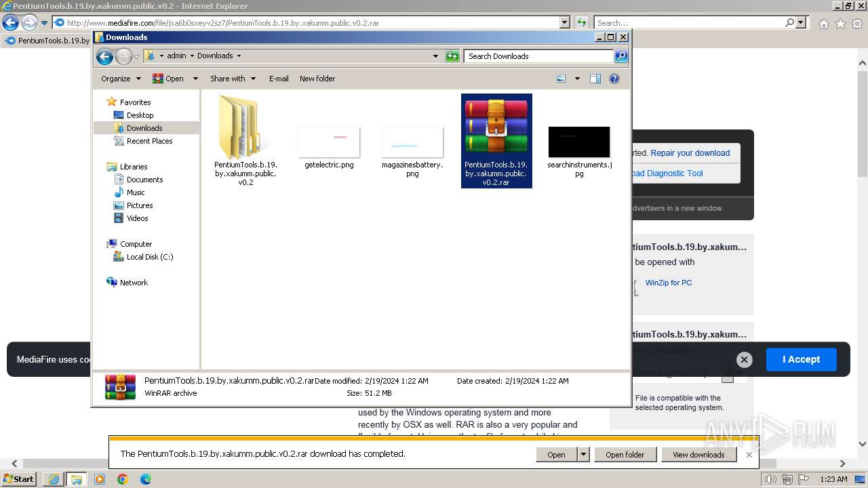Select Downloads in navigation pane
This screenshot has height=488, width=868.
pos(144,128)
